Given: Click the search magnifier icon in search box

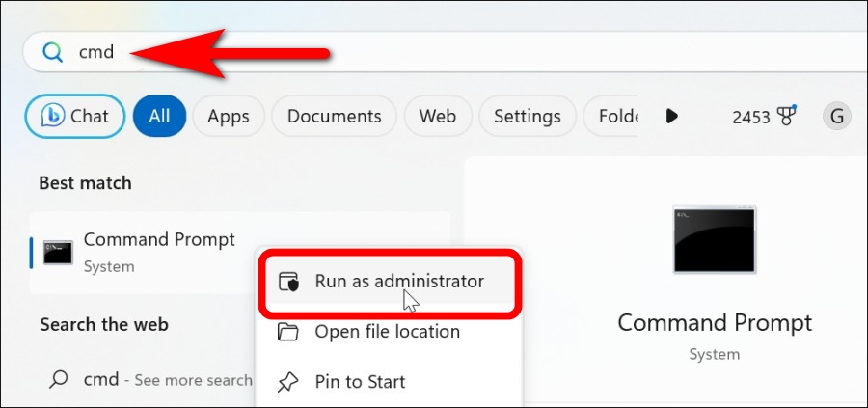Looking at the screenshot, I should (x=53, y=53).
